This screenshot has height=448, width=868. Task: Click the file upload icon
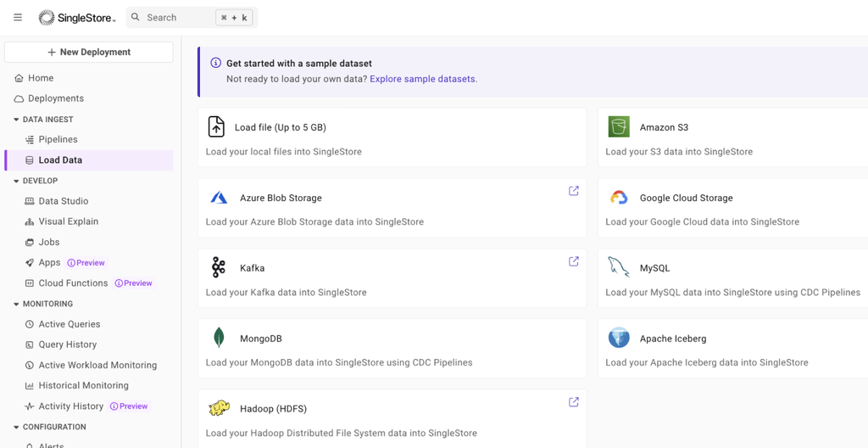tap(216, 126)
